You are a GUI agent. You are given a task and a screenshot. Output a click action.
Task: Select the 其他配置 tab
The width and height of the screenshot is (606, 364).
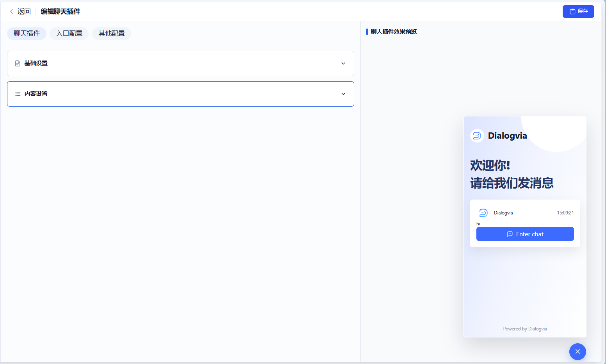click(x=112, y=34)
